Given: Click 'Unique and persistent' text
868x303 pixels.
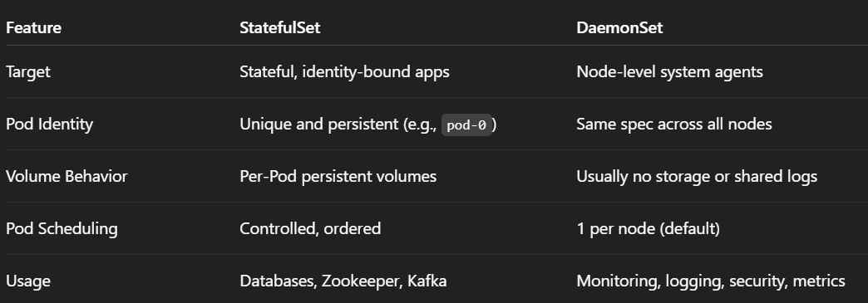Looking at the screenshot, I should 319,124.
